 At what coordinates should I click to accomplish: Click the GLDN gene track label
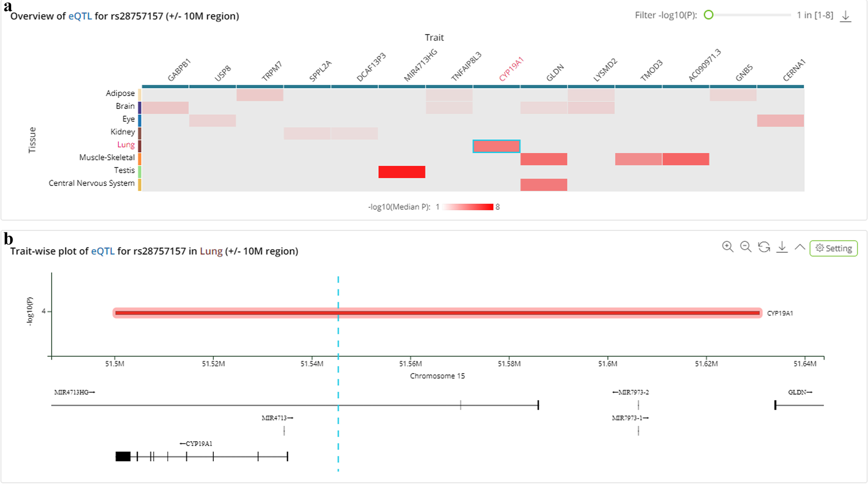click(x=800, y=392)
